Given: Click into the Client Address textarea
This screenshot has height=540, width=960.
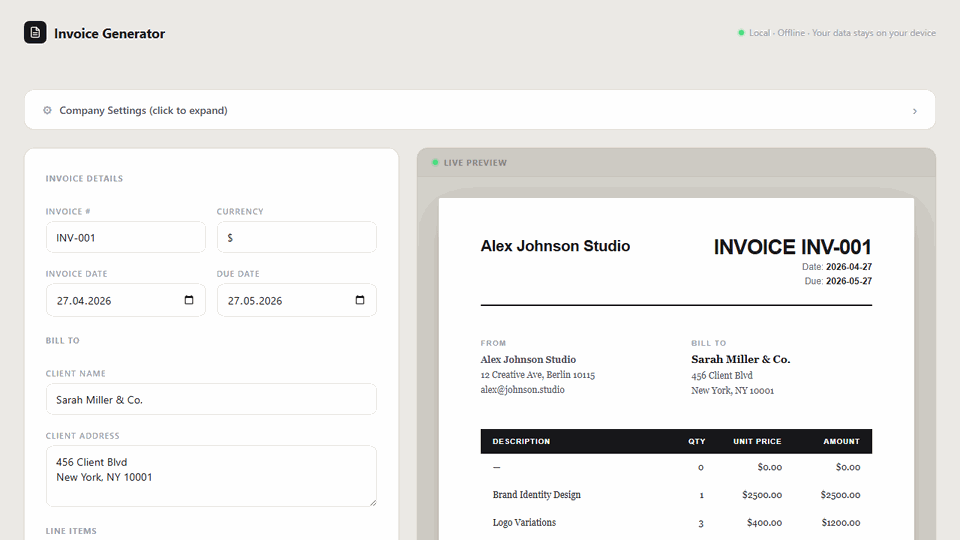Looking at the screenshot, I should (211, 476).
